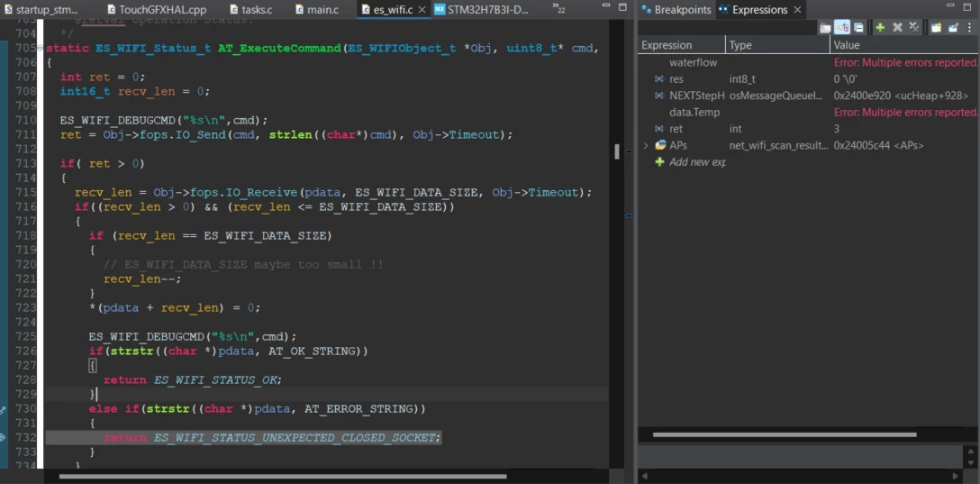Click the Type column header
980x484 pixels.
[777, 45]
